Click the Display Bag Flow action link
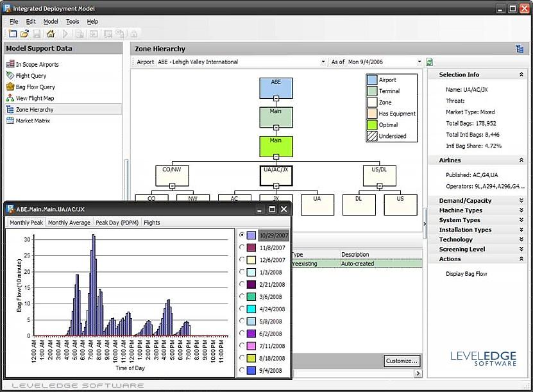The height and width of the screenshot is (392, 533). coord(466,274)
